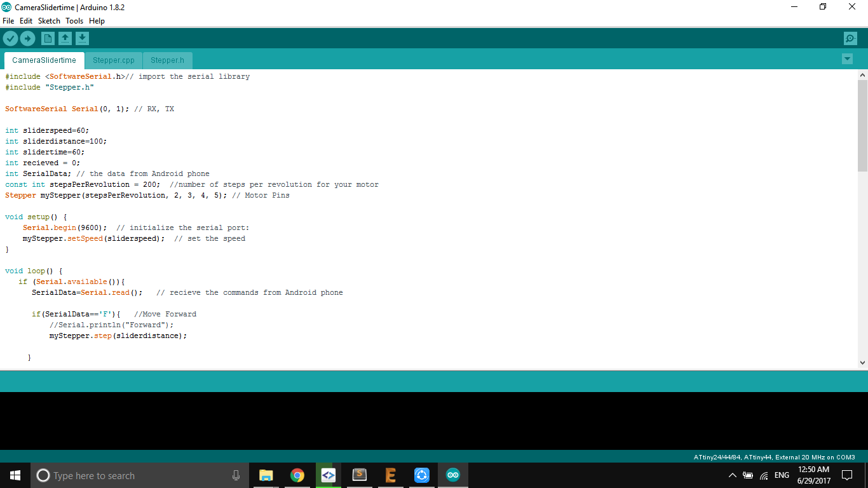
Task: Click the Cortana search box
Action: tap(140, 475)
